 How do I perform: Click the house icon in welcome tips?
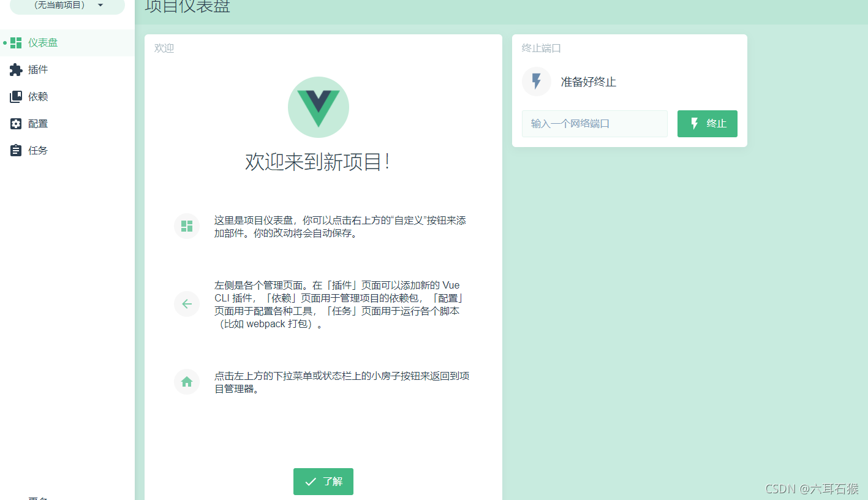click(187, 382)
